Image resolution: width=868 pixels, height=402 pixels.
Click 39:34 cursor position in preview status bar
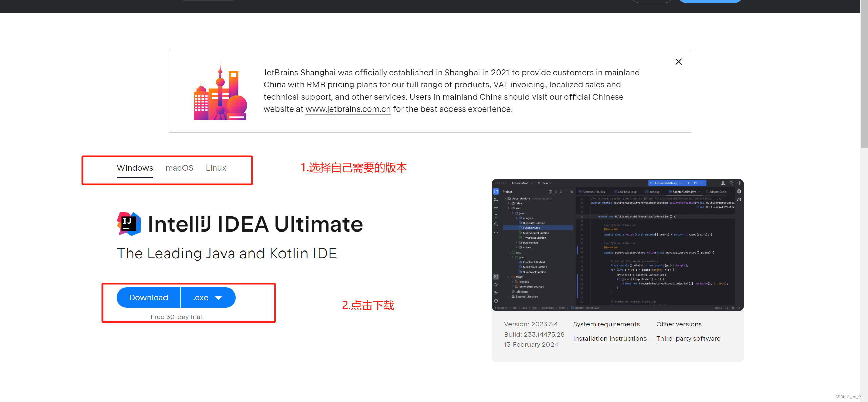tap(718, 308)
